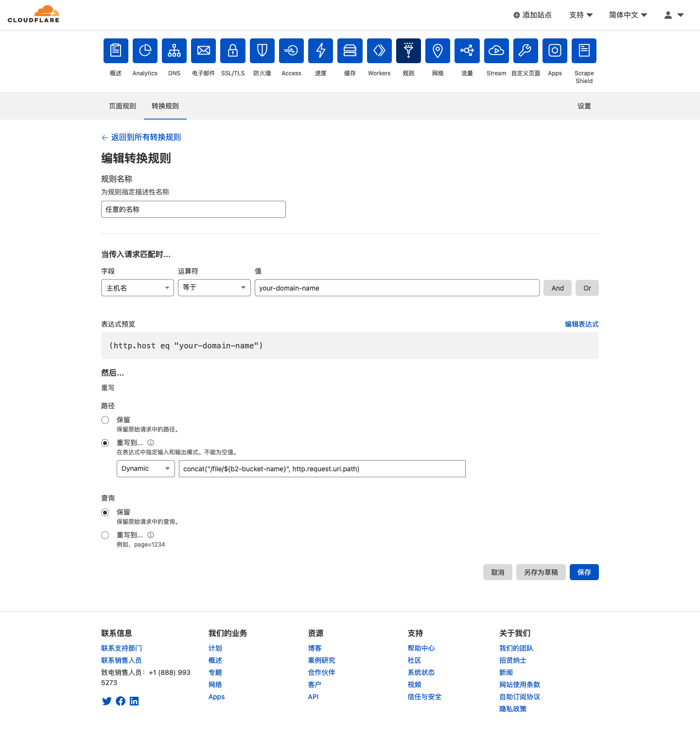Open the DNS section icon
The height and width of the screenshot is (739, 700).
[174, 51]
